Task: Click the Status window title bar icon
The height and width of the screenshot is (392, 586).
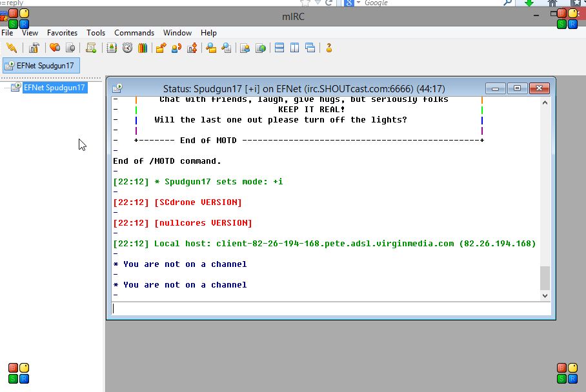Action: pos(117,88)
